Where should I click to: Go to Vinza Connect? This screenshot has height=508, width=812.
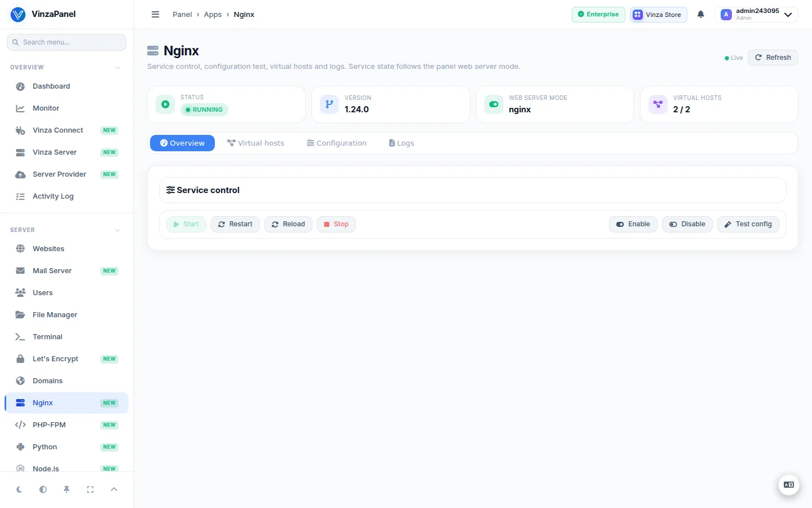67,130
